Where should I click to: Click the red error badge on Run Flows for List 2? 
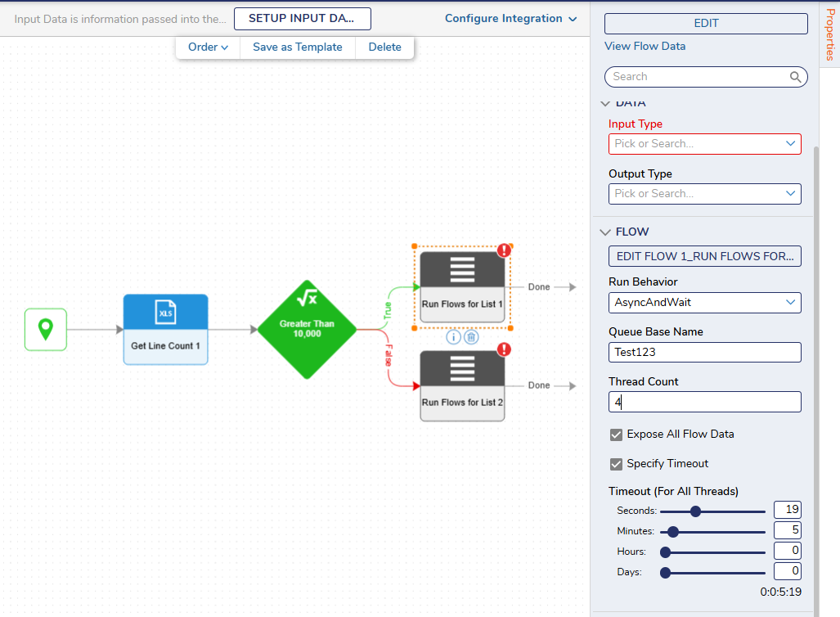pyautogui.click(x=504, y=349)
